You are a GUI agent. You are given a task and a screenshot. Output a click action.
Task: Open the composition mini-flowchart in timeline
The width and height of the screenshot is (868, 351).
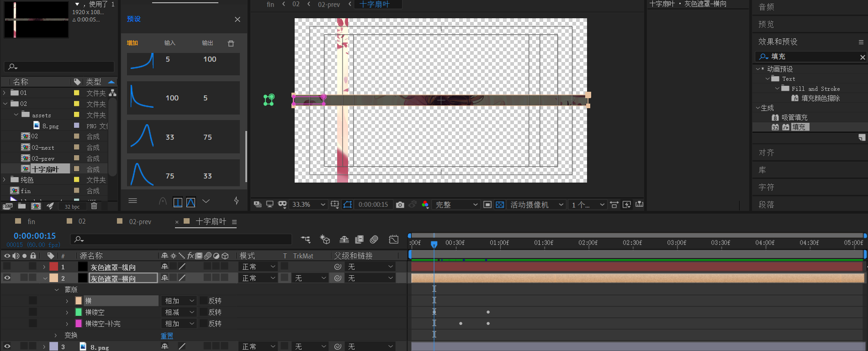pyautogui.click(x=306, y=239)
